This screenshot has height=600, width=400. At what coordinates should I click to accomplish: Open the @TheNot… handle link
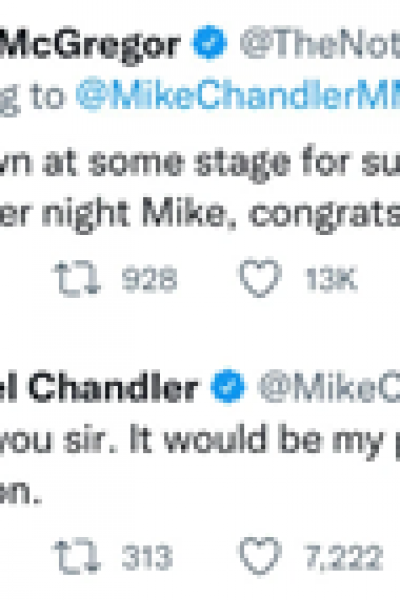pos(320,43)
